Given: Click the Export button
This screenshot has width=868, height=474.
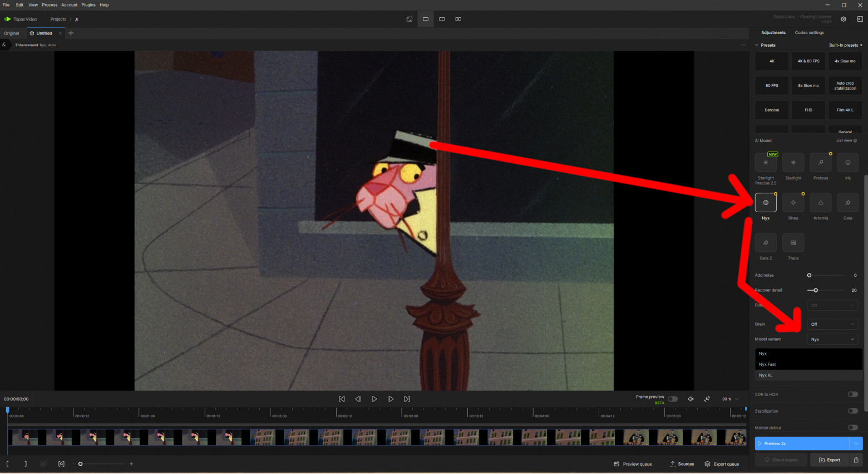Looking at the screenshot, I should point(829,460).
